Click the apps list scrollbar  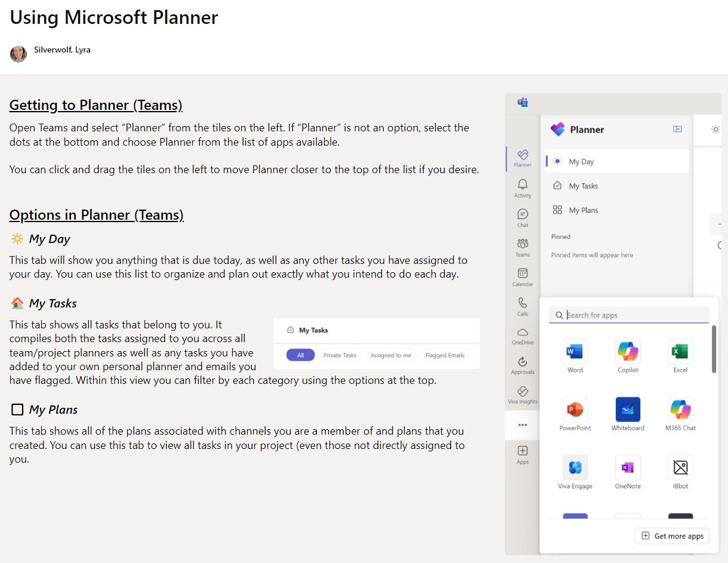click(714, 349)
